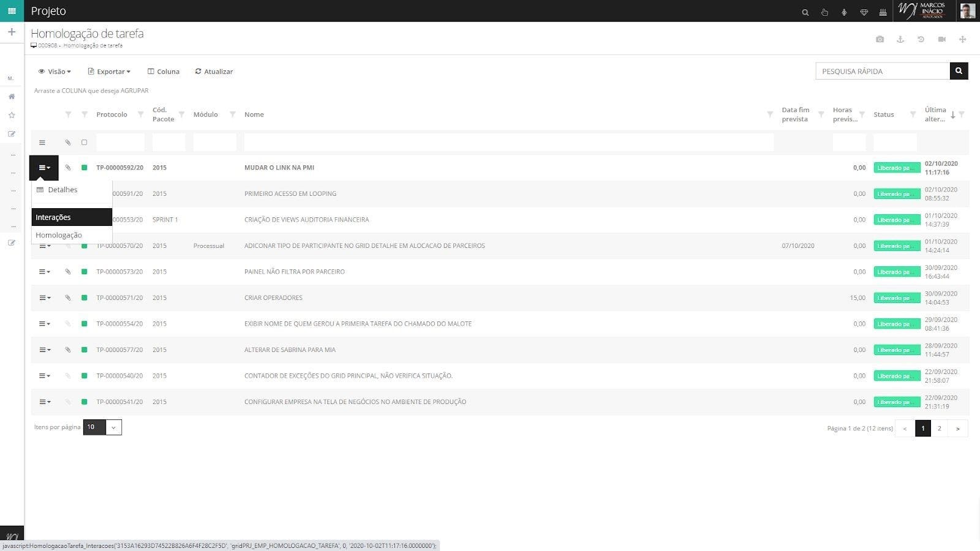Open favorites via the star icon in the sidebar
This screenshot has height=551, width=980.
click(12, 115)
